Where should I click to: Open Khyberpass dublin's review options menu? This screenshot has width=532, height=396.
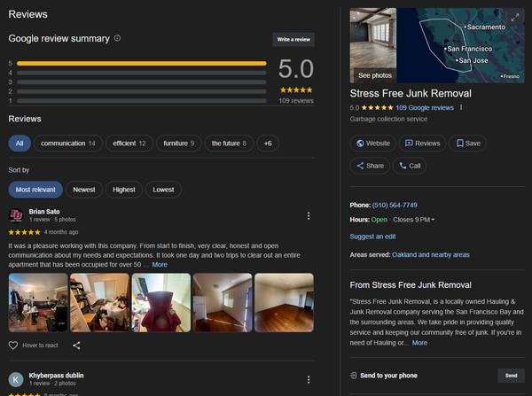click(x=308, y=379)
